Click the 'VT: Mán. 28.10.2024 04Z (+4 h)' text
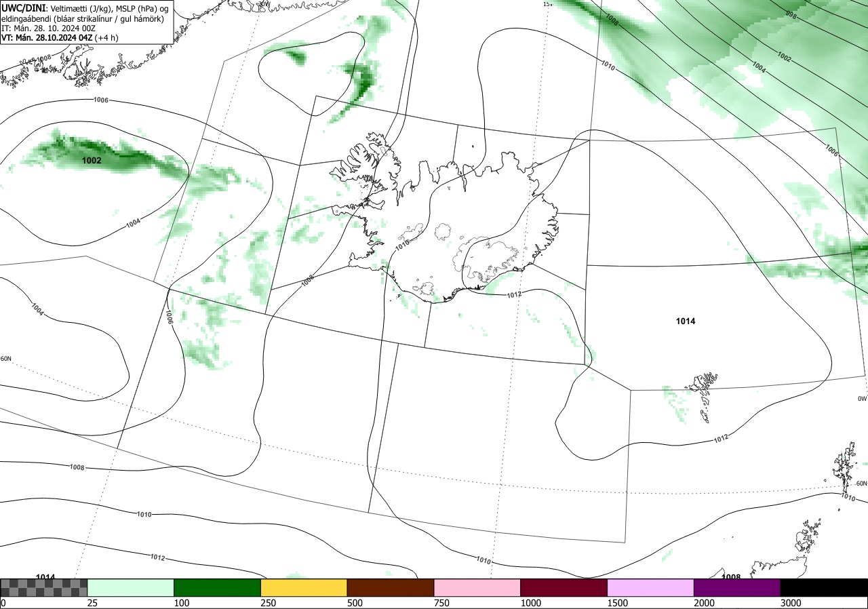This screenshot has width=868, height=609. point(60,37)
